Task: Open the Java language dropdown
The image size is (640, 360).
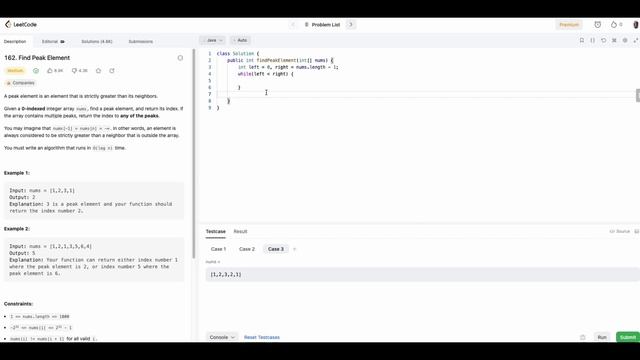Action: pyautogui.click(x=213, y=40)
